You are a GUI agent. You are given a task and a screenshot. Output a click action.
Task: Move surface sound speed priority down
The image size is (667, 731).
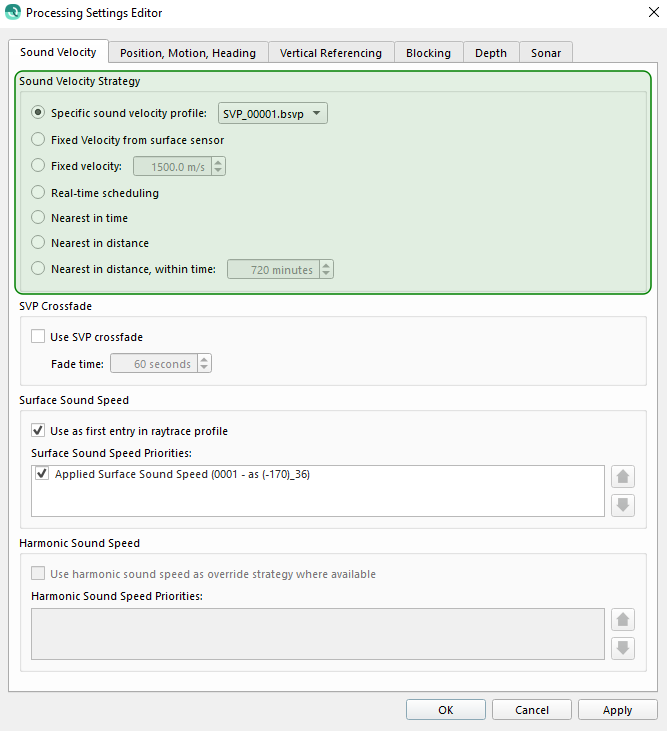click(x=623, y=504)
